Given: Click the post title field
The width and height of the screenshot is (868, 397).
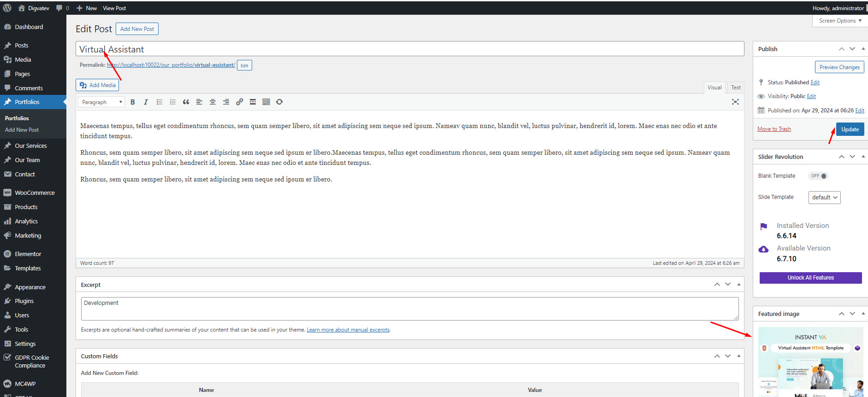Looking at the screenshot, I should (410, 49).
